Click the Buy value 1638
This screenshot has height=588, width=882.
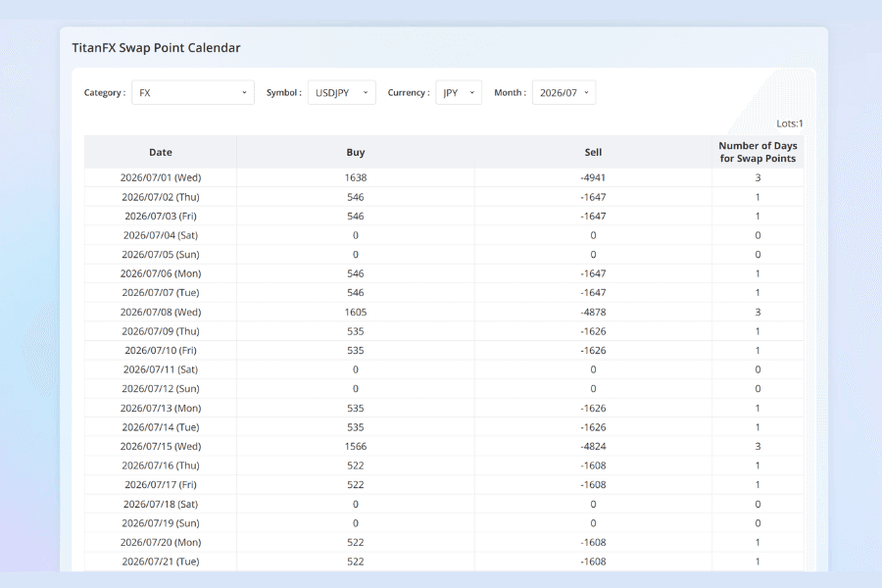pos(356,177)
